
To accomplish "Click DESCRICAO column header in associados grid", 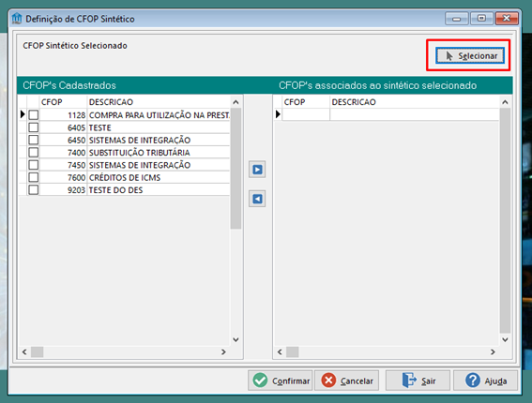I will click(415, 102).
